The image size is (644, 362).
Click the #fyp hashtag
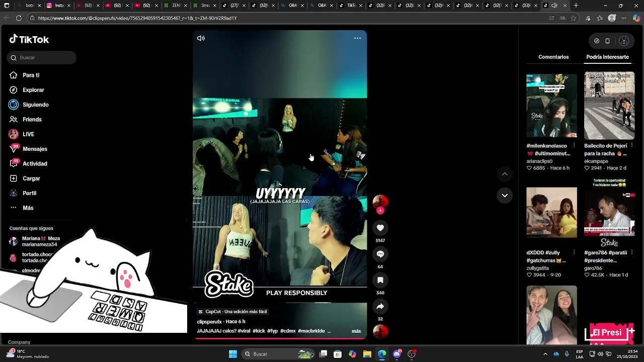272,331
